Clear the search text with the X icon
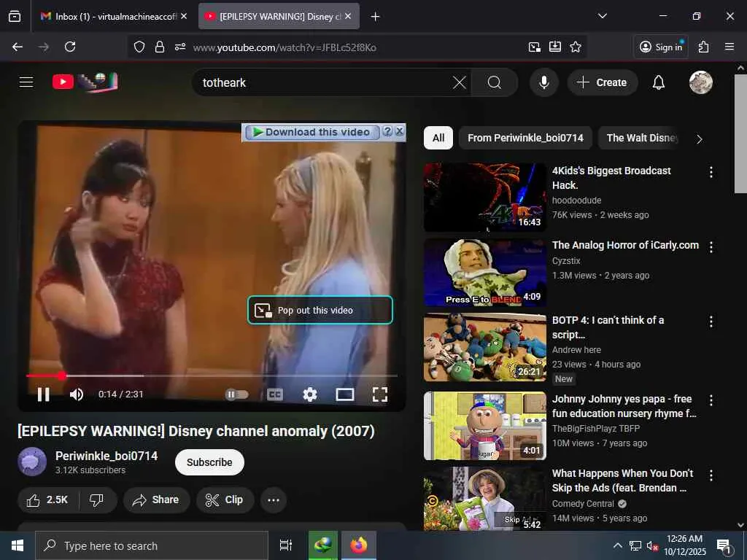 tap(460, 83)
